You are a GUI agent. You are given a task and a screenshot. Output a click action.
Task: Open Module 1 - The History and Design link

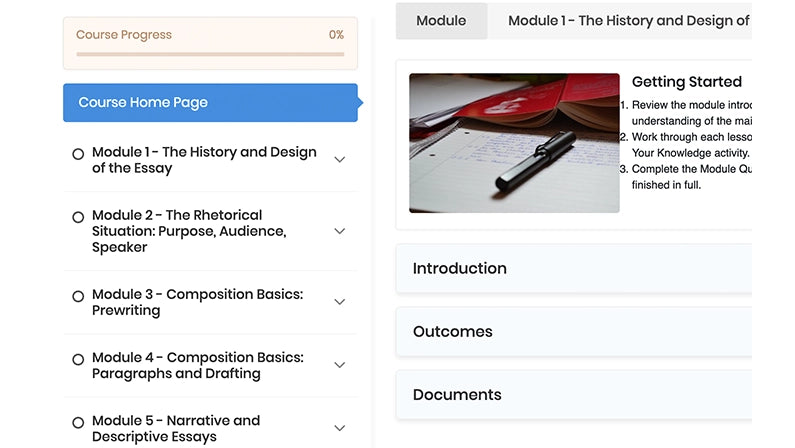204,160
